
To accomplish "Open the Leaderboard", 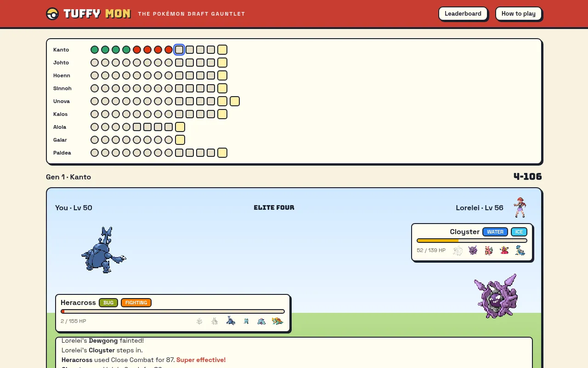I will click(463, 14).
